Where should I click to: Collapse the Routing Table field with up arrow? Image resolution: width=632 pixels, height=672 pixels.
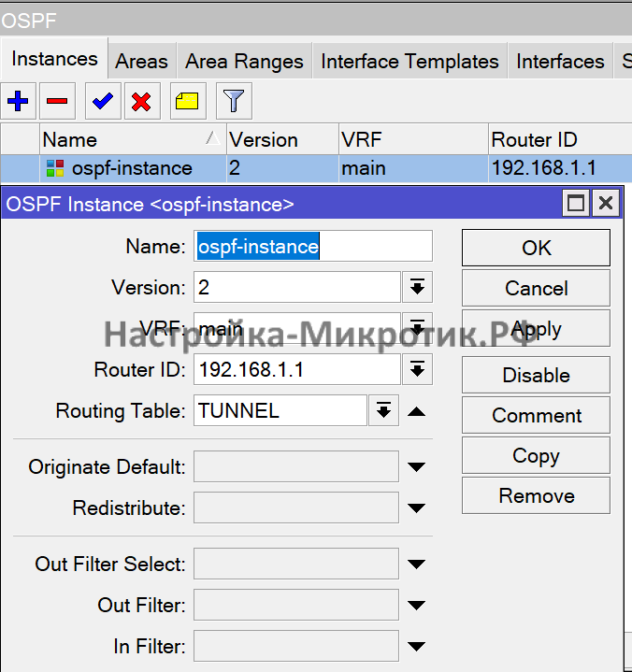pos(417,411)
